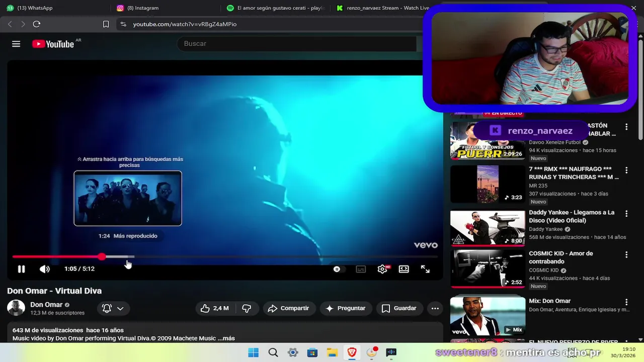Open Daddy Yankee Llegamos a La Disco thumbnail
This screenshot has height=362, width=644.
487,228
